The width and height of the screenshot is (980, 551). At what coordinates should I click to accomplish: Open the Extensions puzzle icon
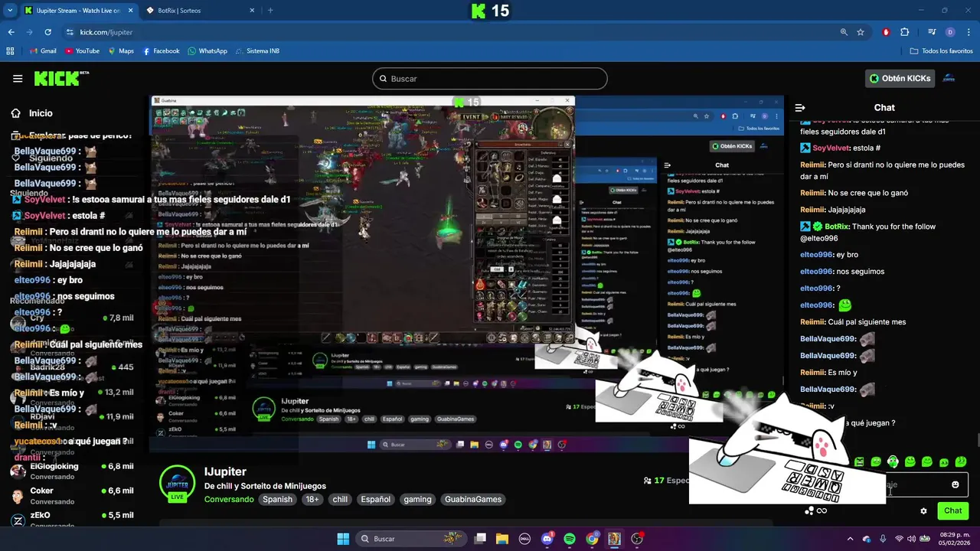904,32
